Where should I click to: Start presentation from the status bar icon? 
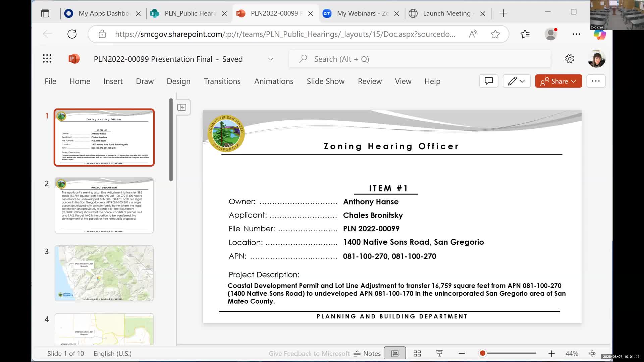[x=439, y=353]
